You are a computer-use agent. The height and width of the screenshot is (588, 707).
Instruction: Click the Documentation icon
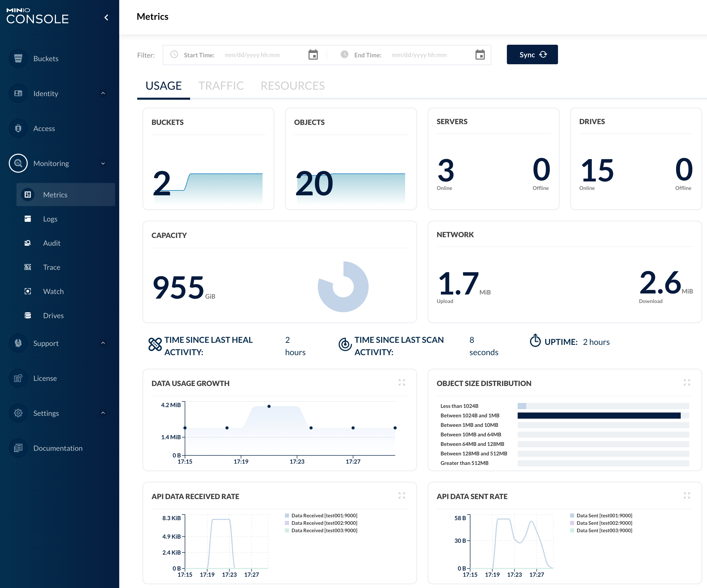click(18, 448)
